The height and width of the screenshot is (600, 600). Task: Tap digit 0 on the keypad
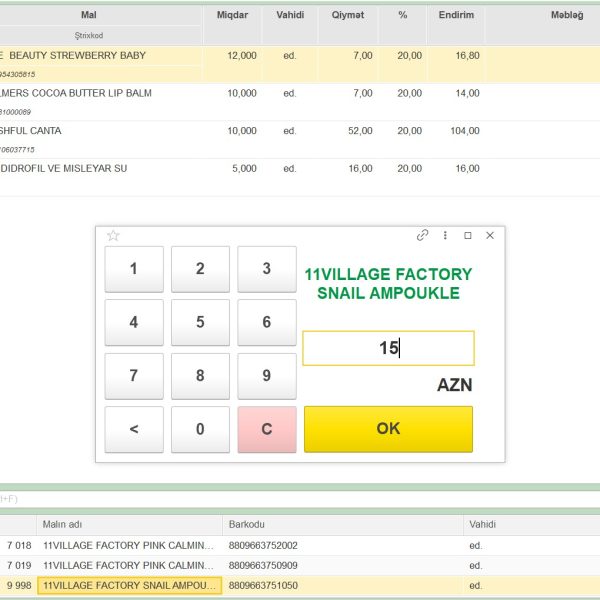point(201,429)
